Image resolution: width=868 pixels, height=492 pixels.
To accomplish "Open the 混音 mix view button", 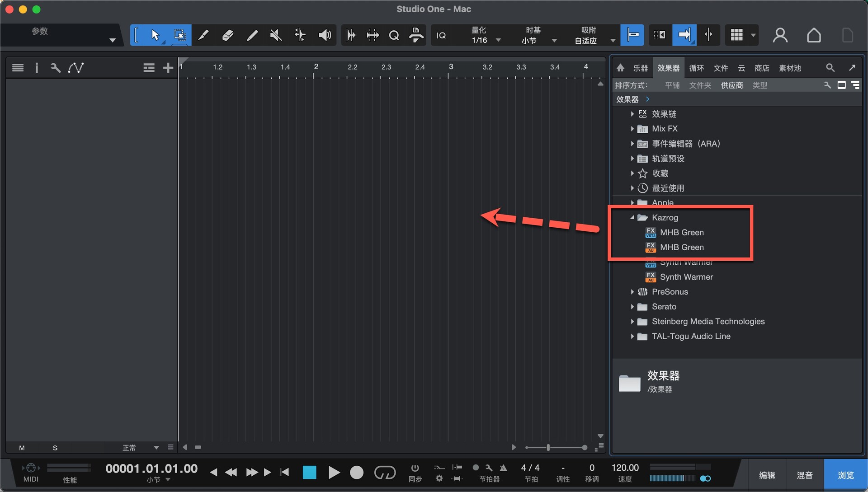I will (805, 475).
